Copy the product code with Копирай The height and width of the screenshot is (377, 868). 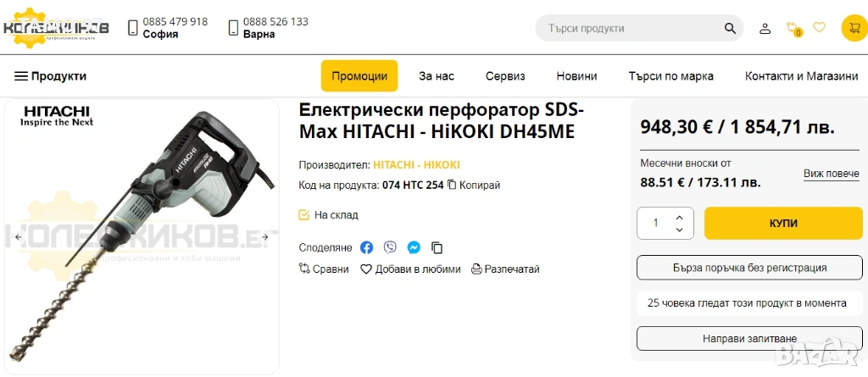(474, 185)
